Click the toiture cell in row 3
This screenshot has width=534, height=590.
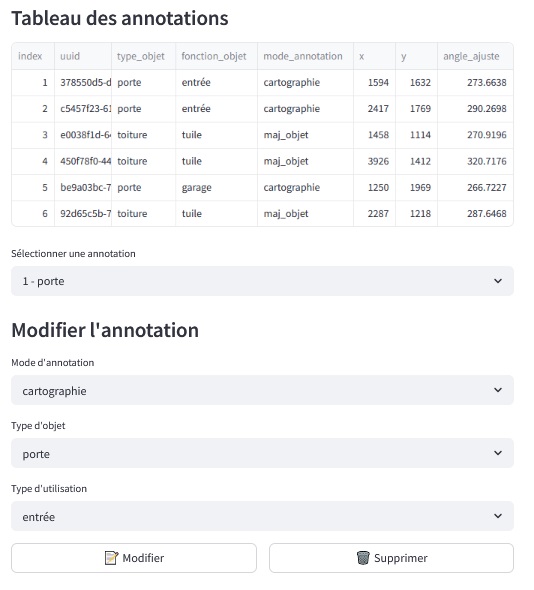pyautogui.click(x=143, y=135)
